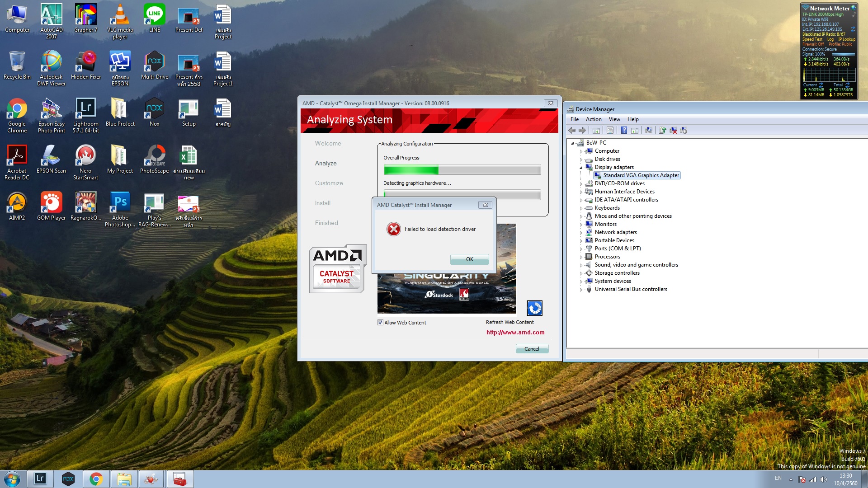Screen dimensions: 868x488
Task: Click the Chrome icon in the taskbar
Action: [x=96, y=479]
